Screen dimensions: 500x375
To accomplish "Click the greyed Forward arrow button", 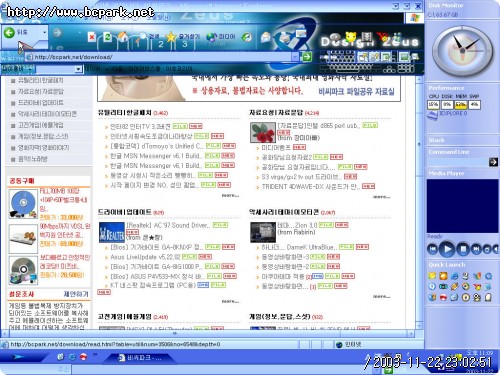I will pos(57,33).
